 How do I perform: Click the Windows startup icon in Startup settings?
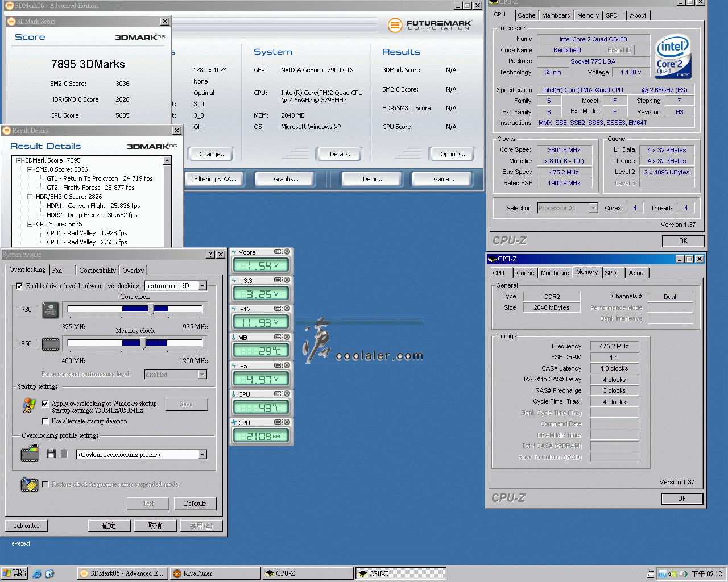(x=30, y=405)
